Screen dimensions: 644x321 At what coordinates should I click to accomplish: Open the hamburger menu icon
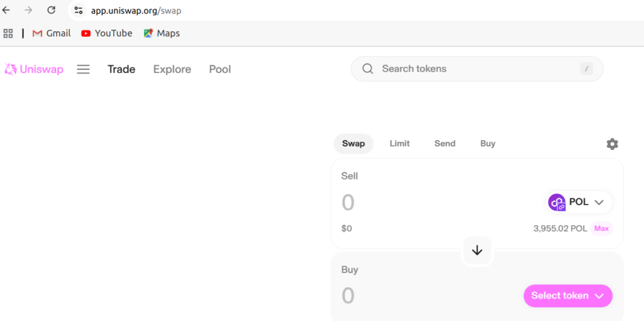pyautogui.click(x=84, y=69)
